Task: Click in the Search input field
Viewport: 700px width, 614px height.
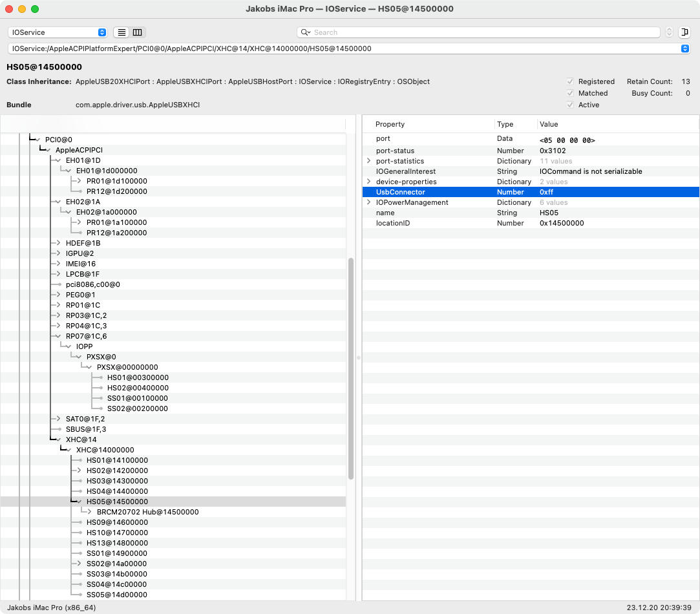Action: coord(485,32)
